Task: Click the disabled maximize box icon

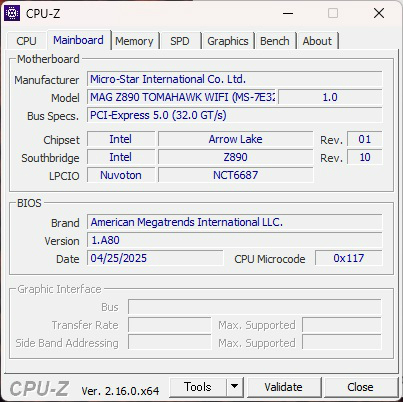Action: [x=333, y=13]
